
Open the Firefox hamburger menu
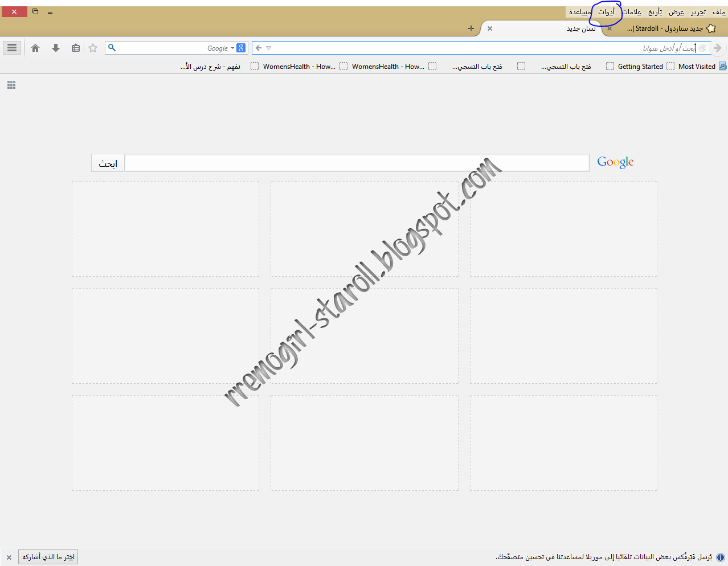12,48
